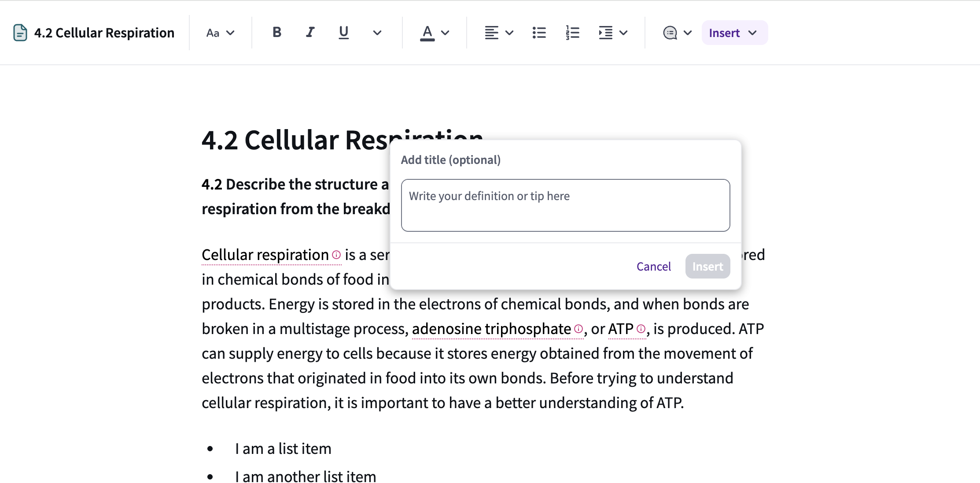Cancel the definition popup
The width and height of the screenshot is (980, 483).
pos(653,266)
